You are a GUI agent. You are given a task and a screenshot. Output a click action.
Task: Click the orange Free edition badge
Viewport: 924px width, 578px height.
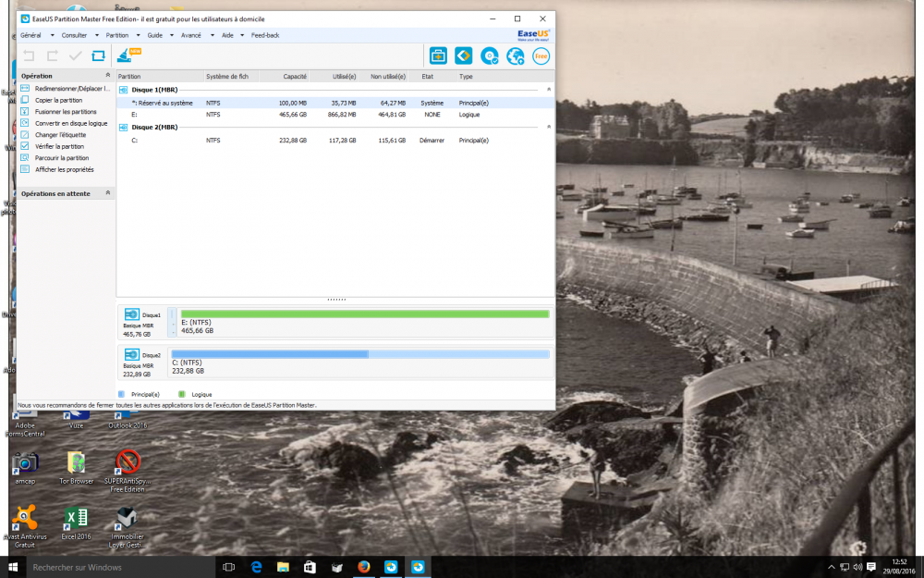(541, 55)
